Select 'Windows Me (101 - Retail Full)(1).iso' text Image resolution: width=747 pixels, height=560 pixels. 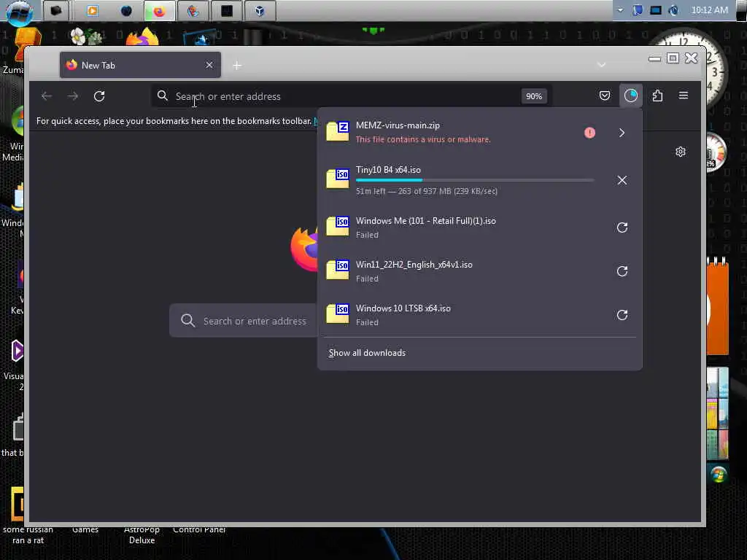pyautogui.click(x=426, y=220)
